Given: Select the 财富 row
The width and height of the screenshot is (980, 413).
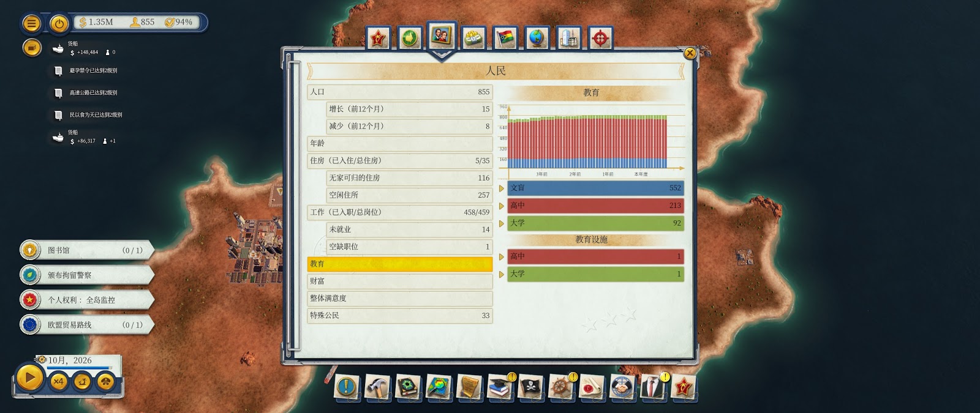Looking at the screenshot, I should click(400, 281).
